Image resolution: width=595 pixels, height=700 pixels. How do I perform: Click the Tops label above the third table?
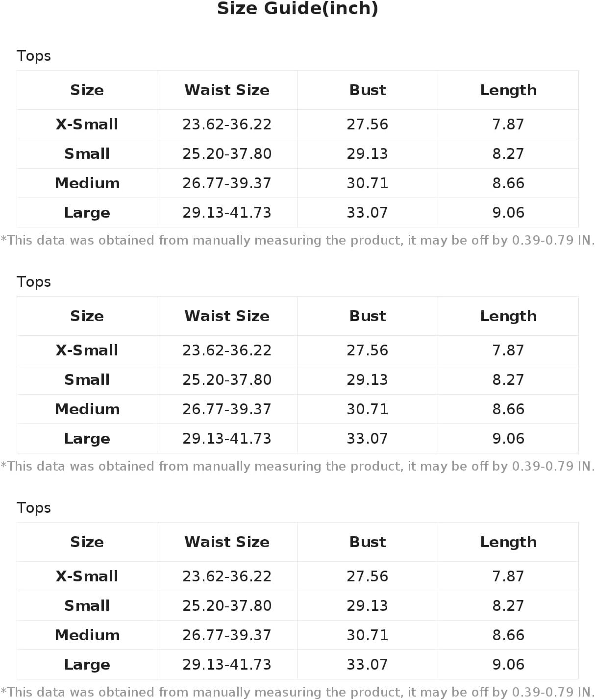(x=34, y=508)
